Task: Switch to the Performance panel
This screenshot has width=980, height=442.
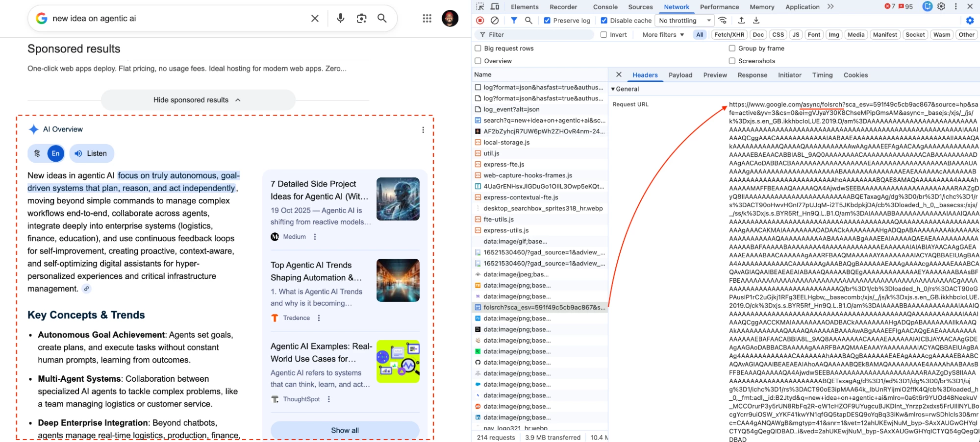Action: [x=719, y=7]
